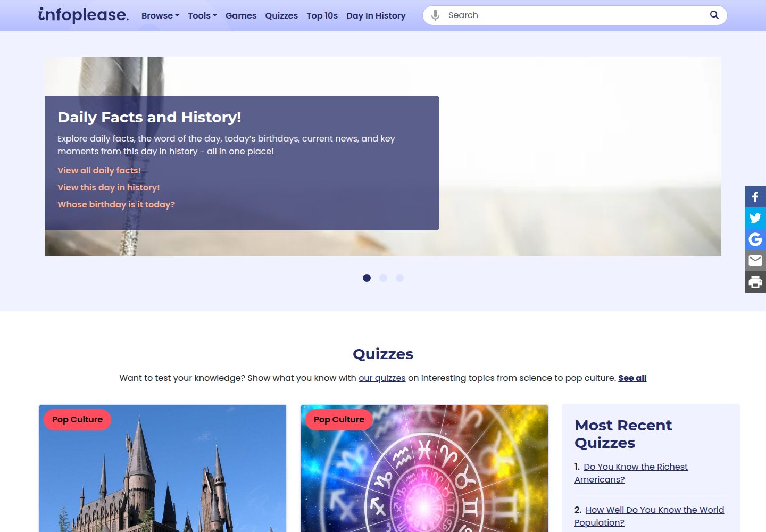Share page on Facebook

[755, 197]
